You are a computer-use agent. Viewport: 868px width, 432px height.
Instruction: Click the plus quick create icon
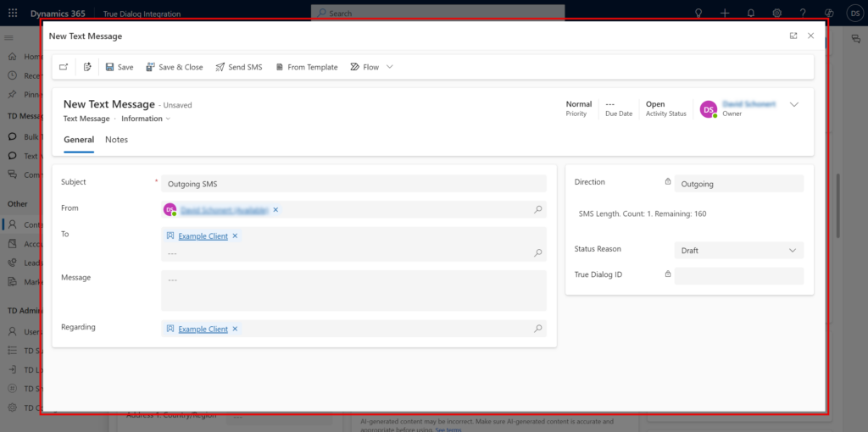[x=726, y=13]
